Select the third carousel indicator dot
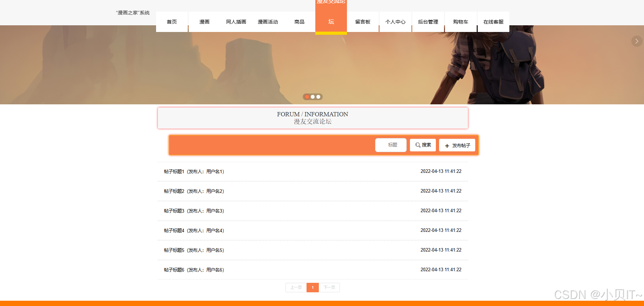Image resolution: width=644 pixels, height=306 pixels. 318,97
